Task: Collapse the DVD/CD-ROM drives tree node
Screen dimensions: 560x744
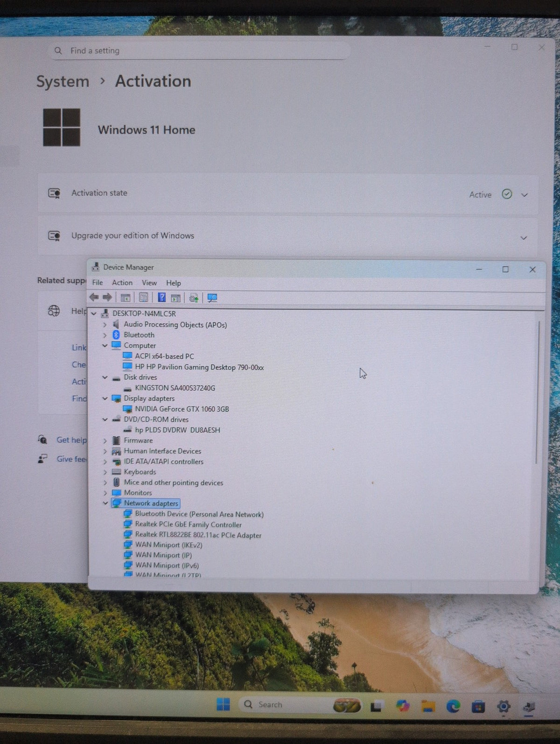Action: point(105,419)
